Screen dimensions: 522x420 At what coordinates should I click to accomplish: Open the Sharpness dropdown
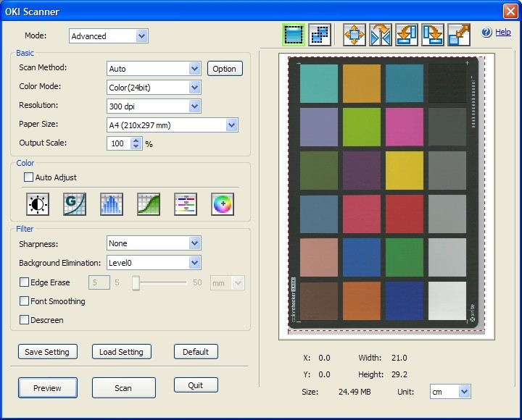tap(154, 243)
